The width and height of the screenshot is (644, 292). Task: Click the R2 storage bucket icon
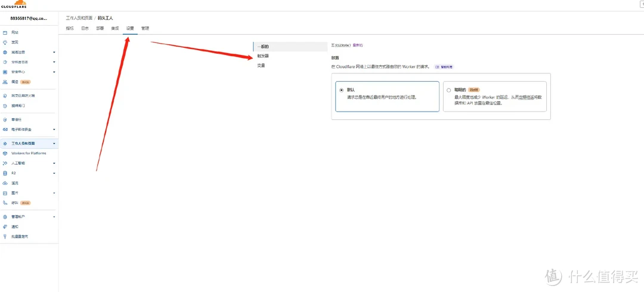click(x=5, y=173)
